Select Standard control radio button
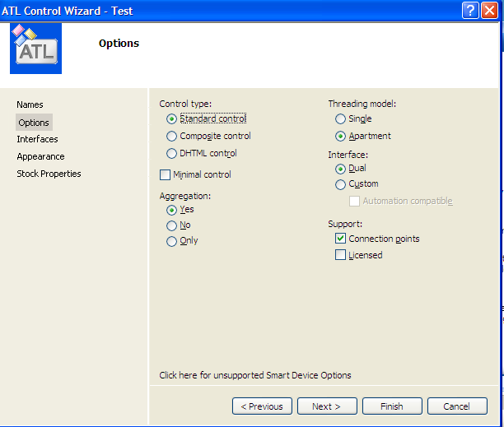This screenshot has width=504, height=427. point(171,119)
